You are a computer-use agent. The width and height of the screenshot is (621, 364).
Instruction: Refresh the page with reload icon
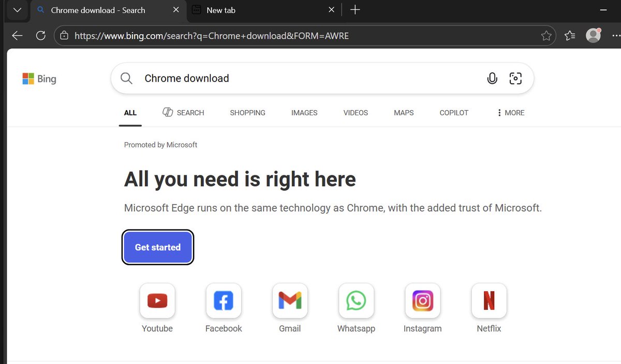tap(40, 36)
